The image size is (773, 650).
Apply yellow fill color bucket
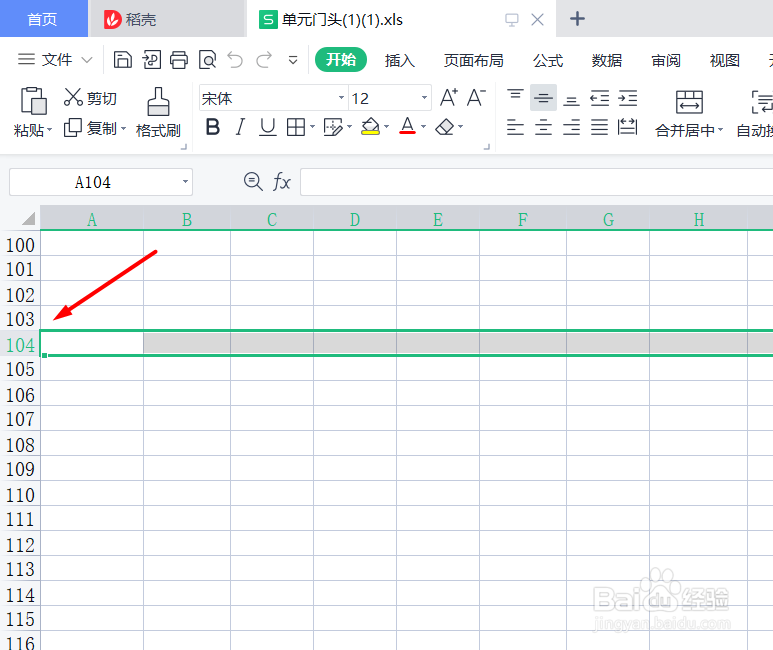(370, 127)
